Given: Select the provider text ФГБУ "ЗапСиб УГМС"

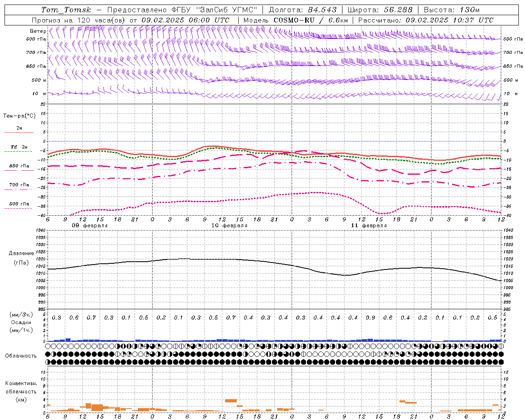Looking at the screenshot, I should click(216, 10).
